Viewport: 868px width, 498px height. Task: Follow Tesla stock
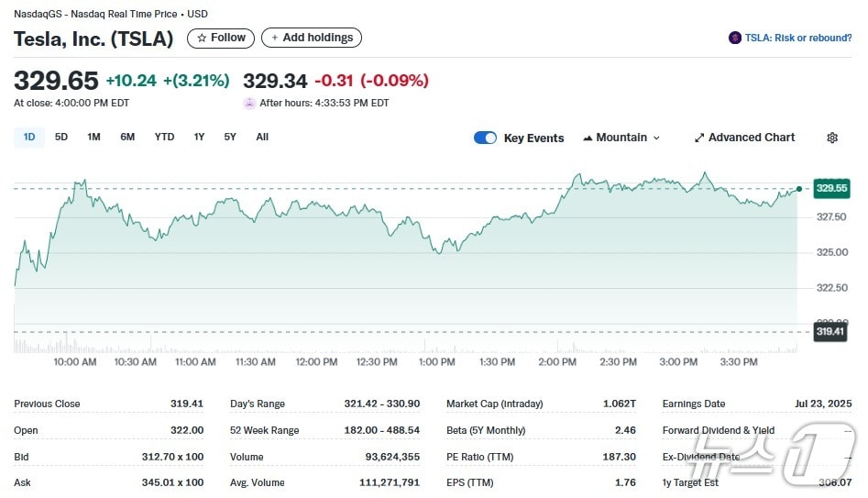[221, 39]
